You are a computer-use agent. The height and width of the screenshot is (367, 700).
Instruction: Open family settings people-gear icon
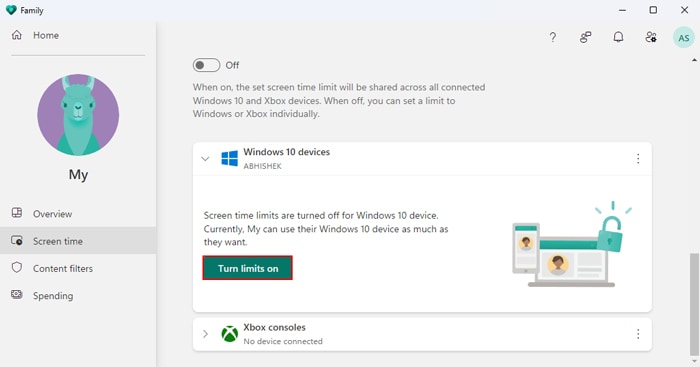coord(651,37)
